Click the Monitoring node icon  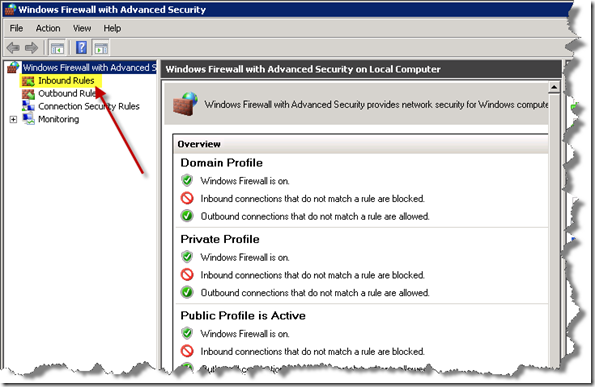pyautogui.click(x=29, y=119)
